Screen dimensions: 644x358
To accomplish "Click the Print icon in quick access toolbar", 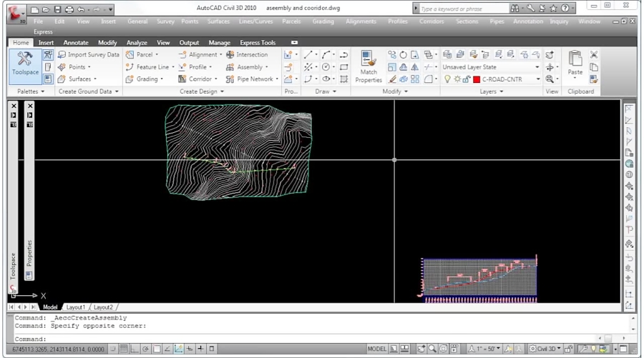I will 69,9.
